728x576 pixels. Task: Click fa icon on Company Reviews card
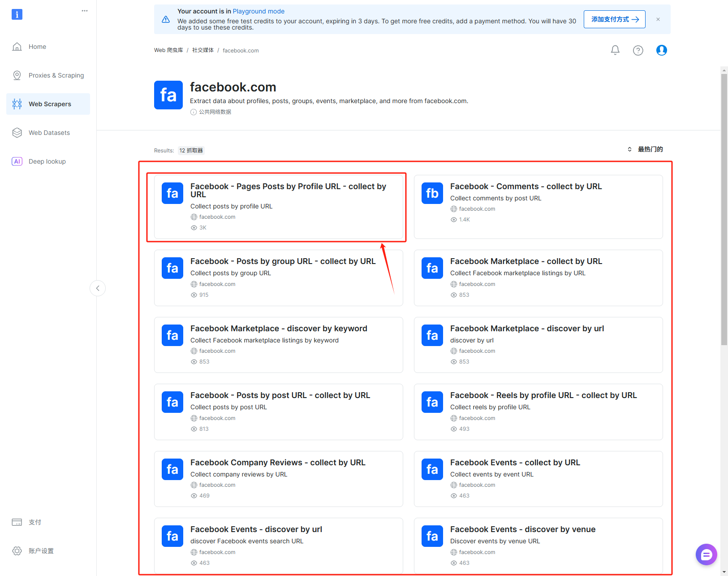point(172,469)
